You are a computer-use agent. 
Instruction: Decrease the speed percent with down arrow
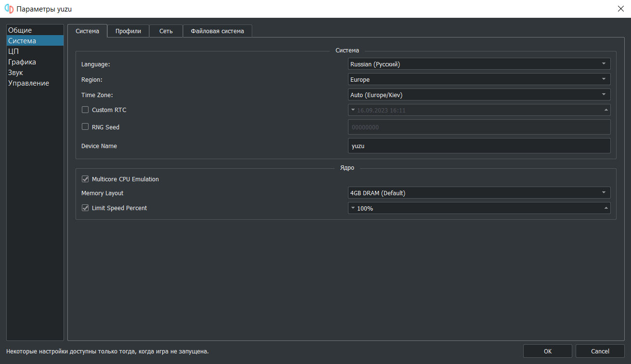click(x=353, y=208)
